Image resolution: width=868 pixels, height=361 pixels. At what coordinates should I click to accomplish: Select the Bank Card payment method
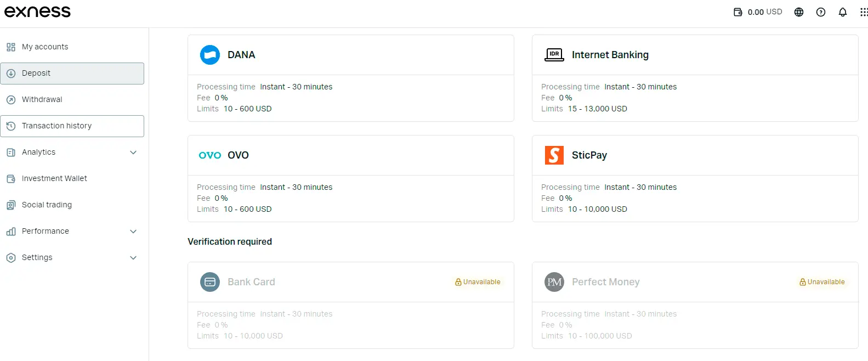coord(350,304)
